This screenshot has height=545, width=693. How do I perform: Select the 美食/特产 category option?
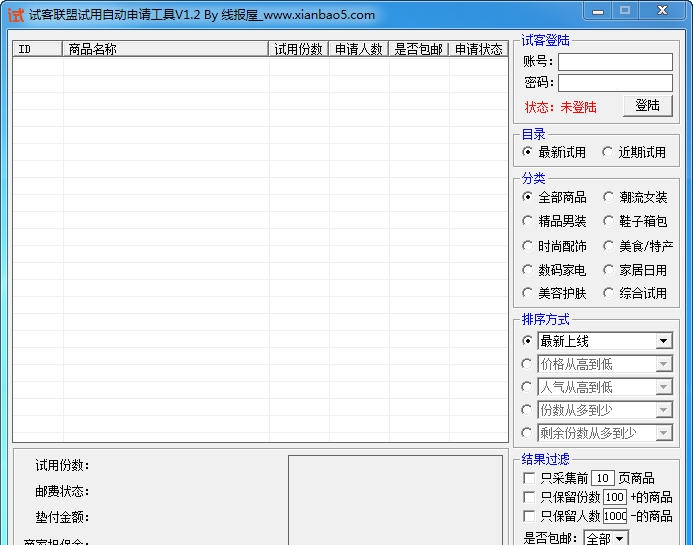click(608, 246)
